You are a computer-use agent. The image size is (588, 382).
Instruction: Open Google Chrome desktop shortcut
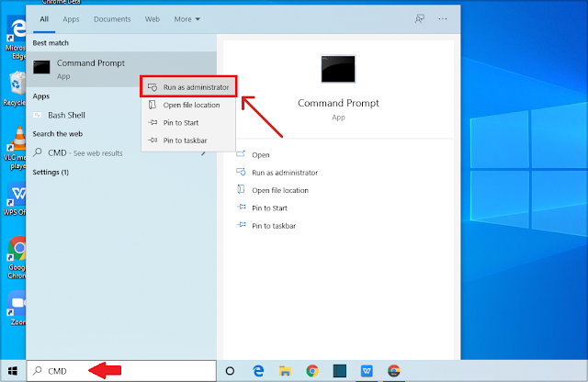pyautogui.click(x=17, y=257)
